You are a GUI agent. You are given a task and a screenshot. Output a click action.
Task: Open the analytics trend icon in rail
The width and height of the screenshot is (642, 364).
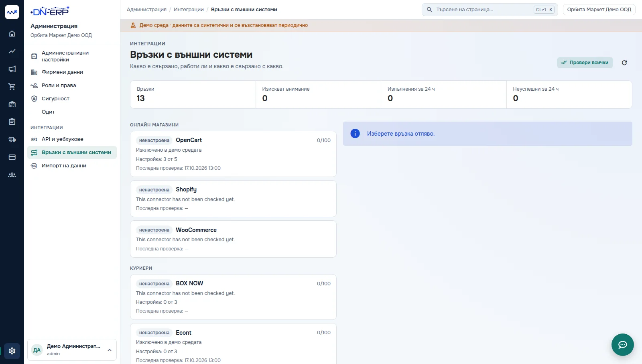(12, 51)
